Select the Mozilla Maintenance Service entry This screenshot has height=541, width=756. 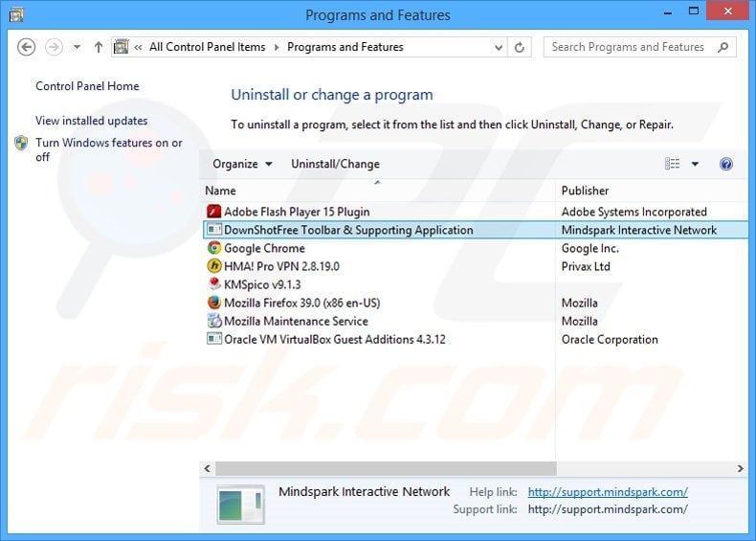[x=476, y=322]
